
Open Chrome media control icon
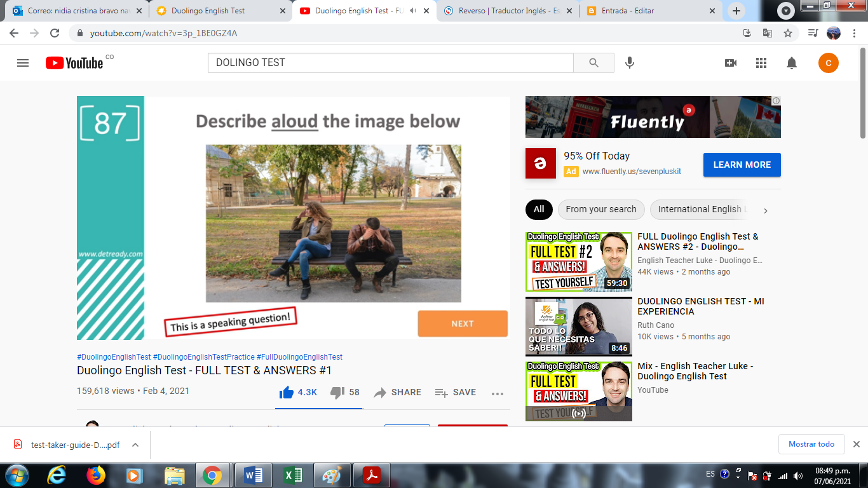click(813, 33)
